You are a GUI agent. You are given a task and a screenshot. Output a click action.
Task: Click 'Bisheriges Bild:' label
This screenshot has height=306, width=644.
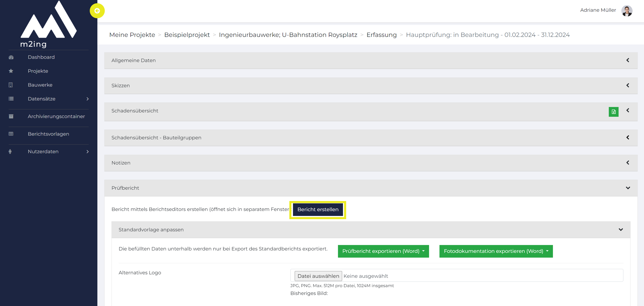(x=309, y=293)
